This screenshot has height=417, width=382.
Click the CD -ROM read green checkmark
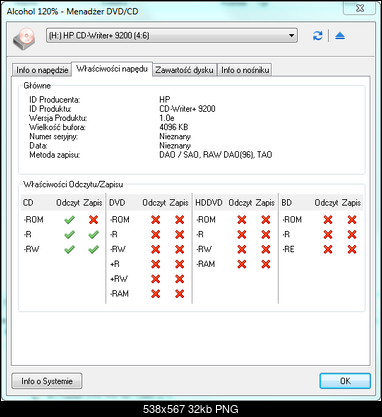pyautogui.click(x=69, y=220)
